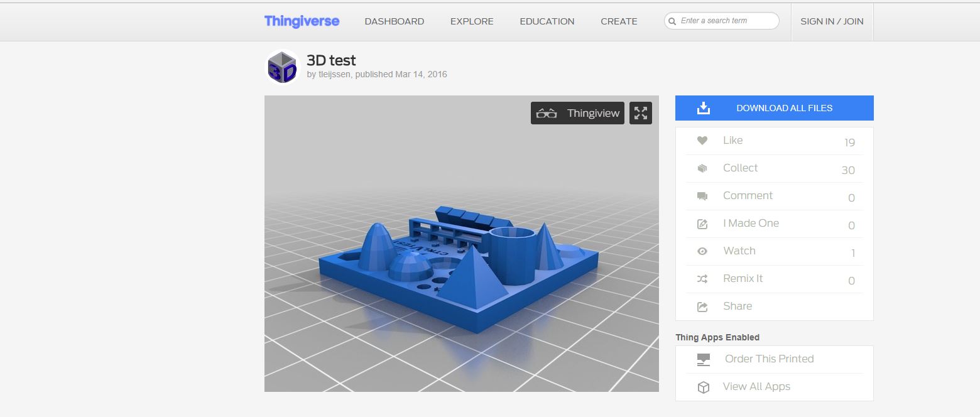980x417 pixels.
Task: Click the Remix shuffle icon
Action: tap(702, 279)
